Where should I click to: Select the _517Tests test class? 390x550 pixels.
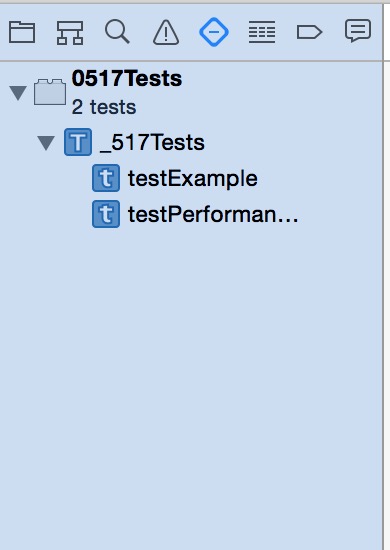(152, 142)
